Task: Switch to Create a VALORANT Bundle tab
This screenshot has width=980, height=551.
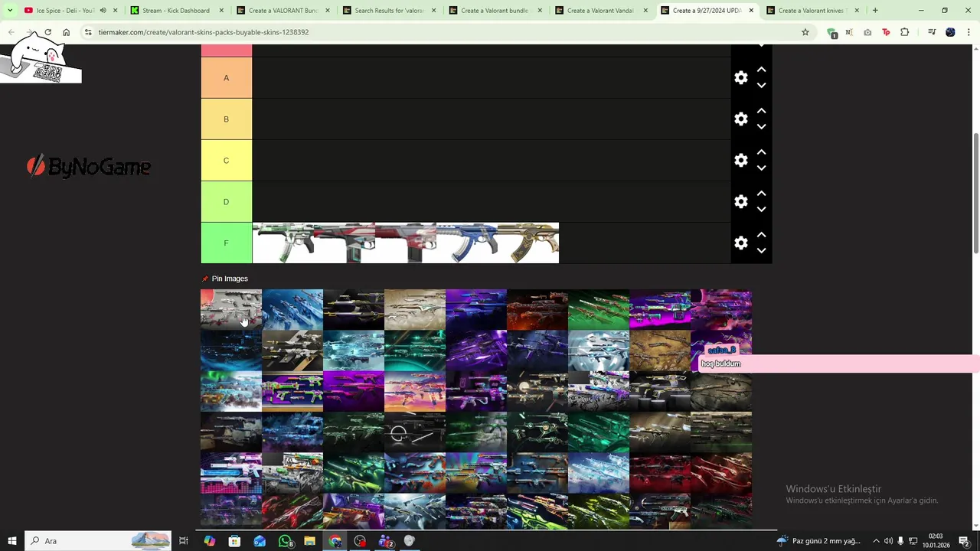Action: [282, 11]
